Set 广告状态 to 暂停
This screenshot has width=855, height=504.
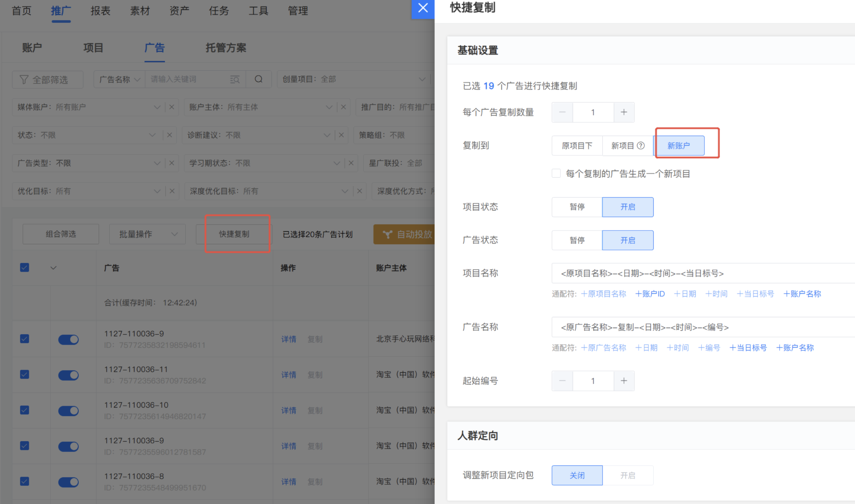click(x=577, y=240)
